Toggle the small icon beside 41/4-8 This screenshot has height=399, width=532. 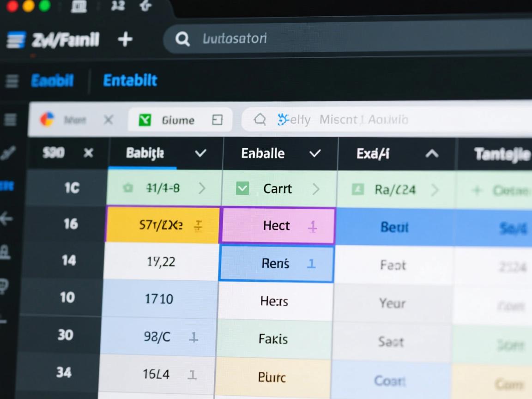point(127,188)
